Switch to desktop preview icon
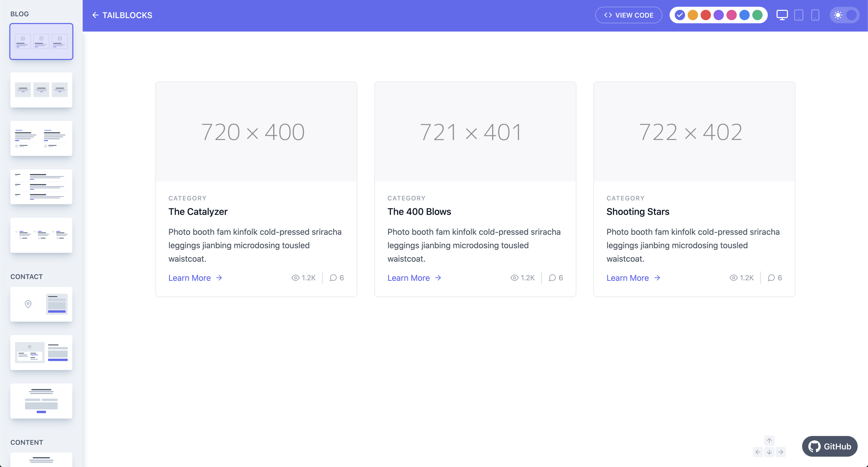The image size is (868, 467). (782, 15)
